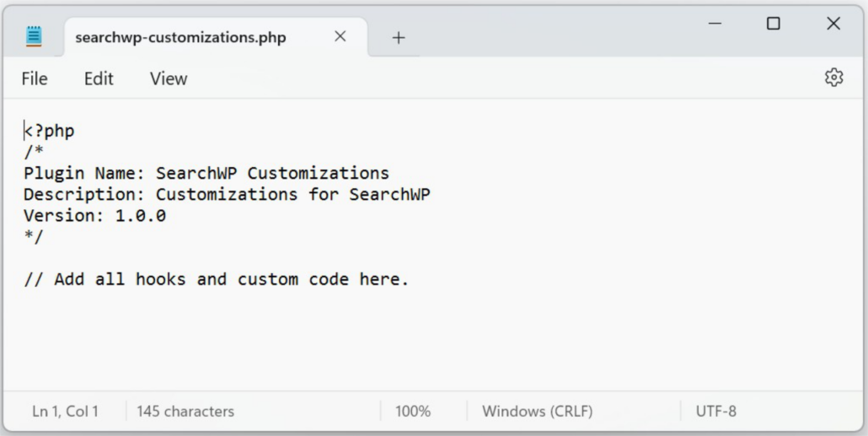Viewport: 868px width, 436px height.
Task: Click the 100% zoom level indicator
Action: point(412,411)
